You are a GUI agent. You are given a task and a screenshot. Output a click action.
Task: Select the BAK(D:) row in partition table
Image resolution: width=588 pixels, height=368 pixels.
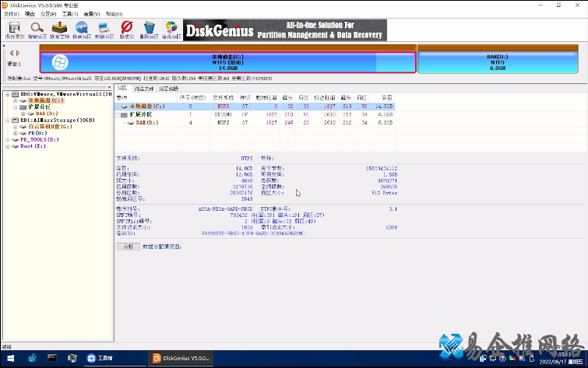pos(255,123)
